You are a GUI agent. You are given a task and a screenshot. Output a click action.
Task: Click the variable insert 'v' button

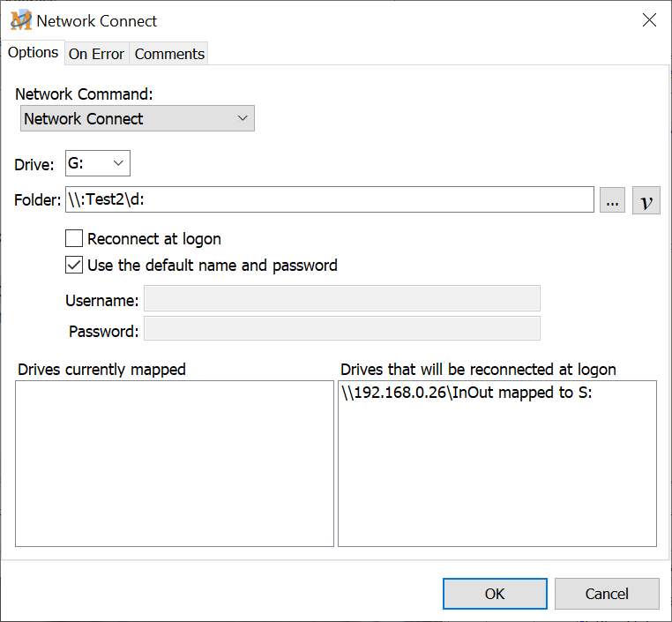point(646,201)
